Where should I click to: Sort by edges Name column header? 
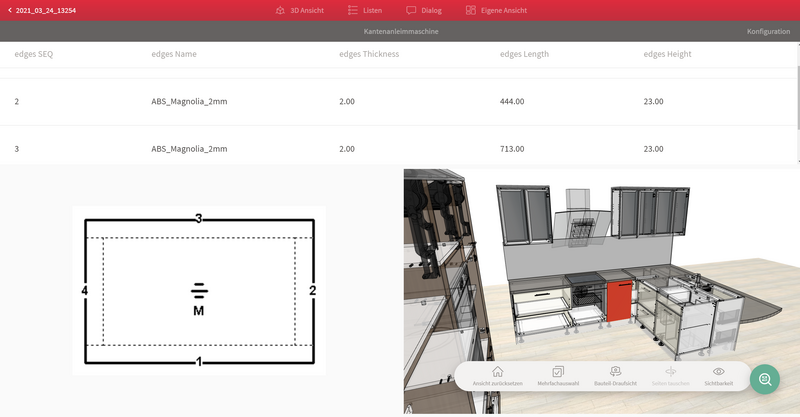point(174,54)
